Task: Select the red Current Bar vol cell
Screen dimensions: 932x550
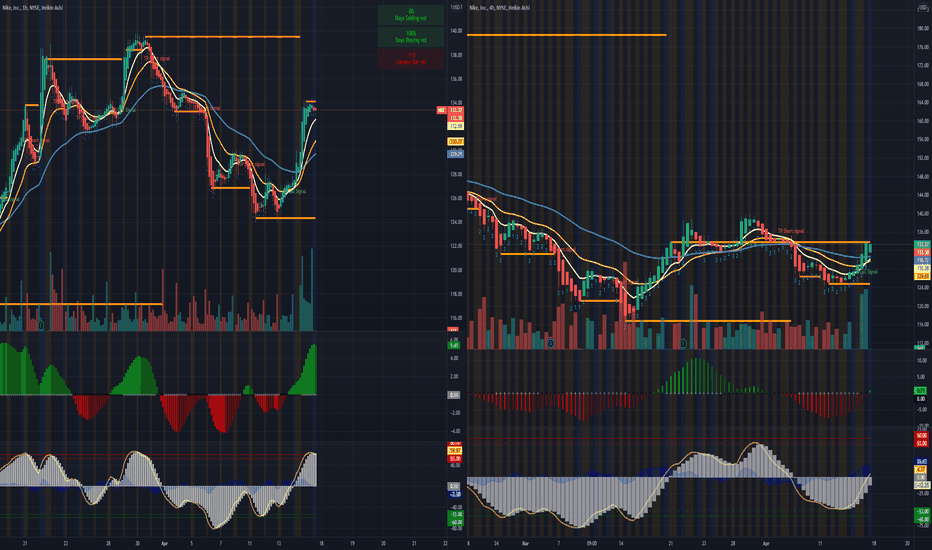Action: (x=411, y=59)
